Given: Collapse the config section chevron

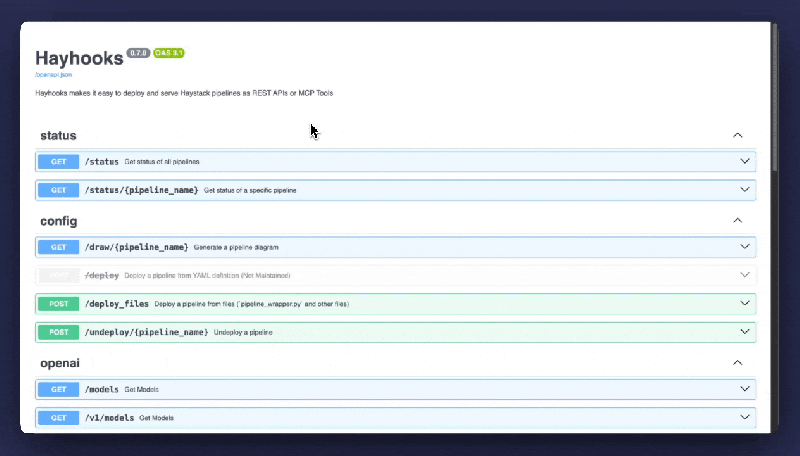Looking at the screenshot, I should [737, 221].
